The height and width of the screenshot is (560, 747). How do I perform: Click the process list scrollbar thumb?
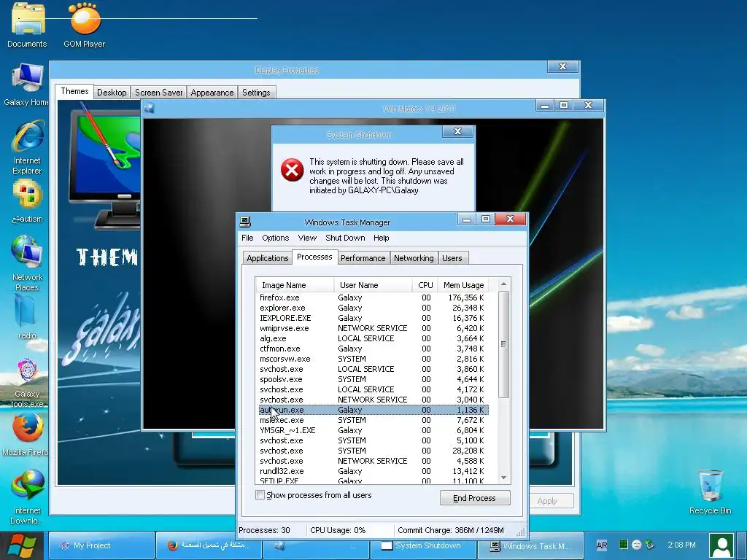(503, 344)
